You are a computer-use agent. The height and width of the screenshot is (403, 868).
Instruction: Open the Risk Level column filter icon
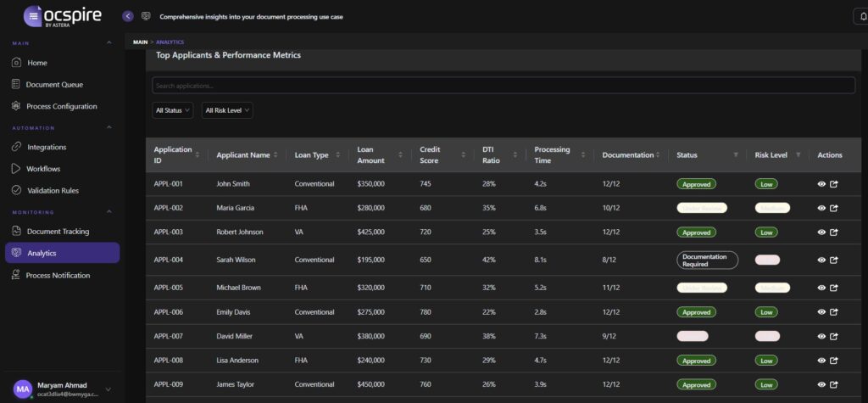pyautogui.click(x=798, y=155)
